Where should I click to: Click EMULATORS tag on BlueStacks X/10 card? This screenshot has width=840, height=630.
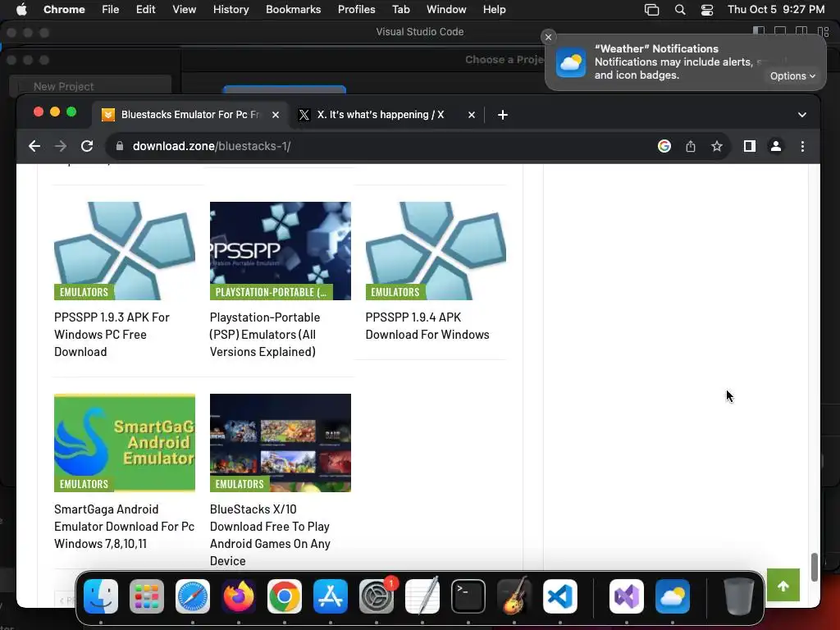point(240,484)
